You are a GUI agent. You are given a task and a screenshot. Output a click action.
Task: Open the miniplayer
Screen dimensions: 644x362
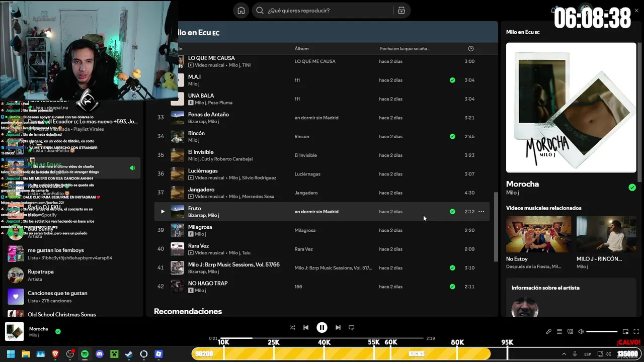click(626, 331)
